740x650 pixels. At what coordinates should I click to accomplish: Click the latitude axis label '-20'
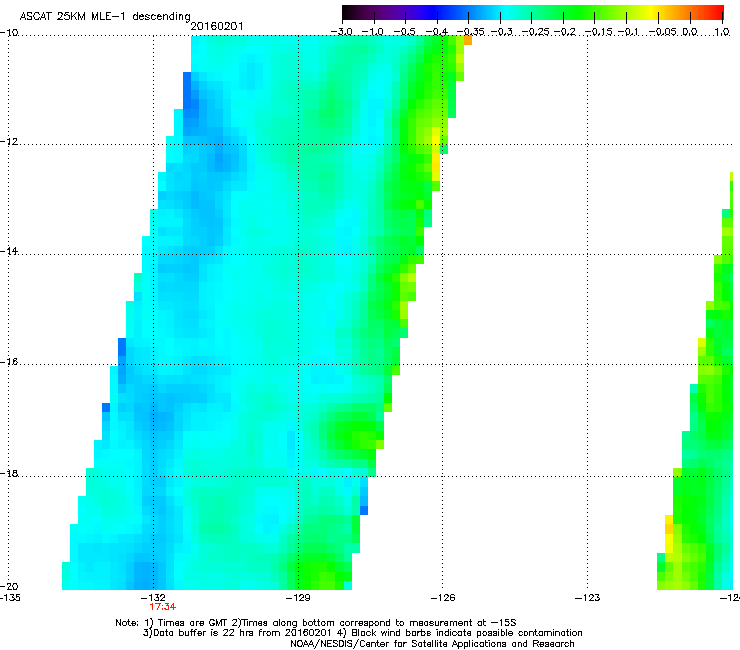(9, 587)
